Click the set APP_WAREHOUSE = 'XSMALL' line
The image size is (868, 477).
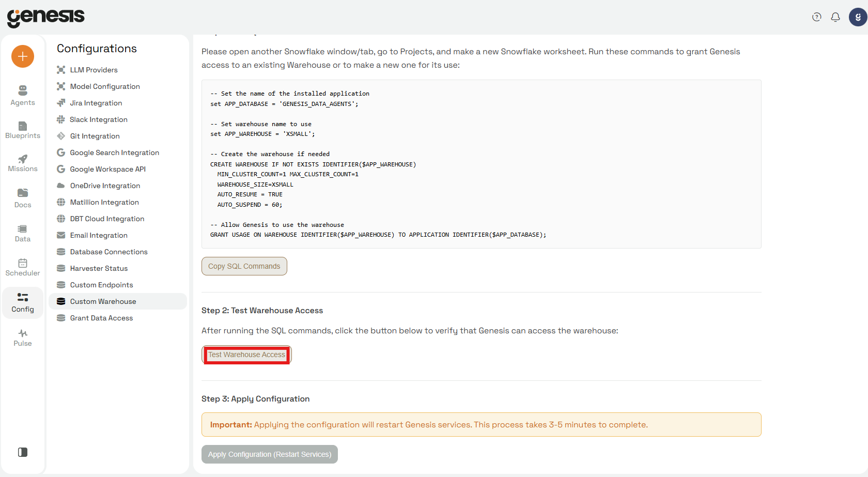click(x=262, y=134)
